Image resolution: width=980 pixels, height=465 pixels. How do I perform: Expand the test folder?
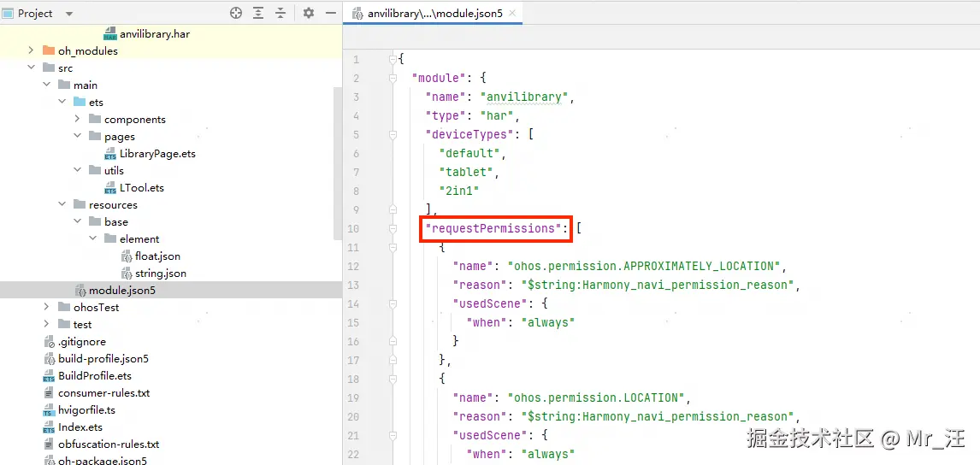click(x=46, y=324)
